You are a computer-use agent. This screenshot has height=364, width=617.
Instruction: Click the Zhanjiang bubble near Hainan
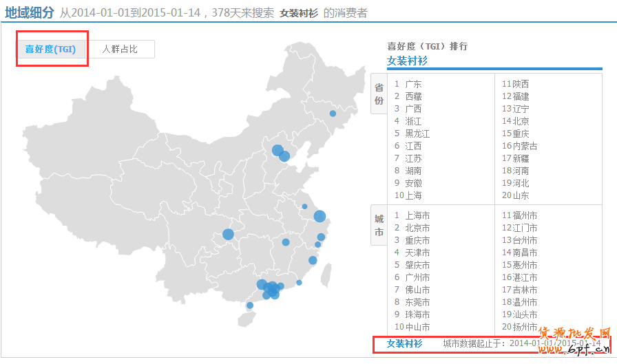249,306
